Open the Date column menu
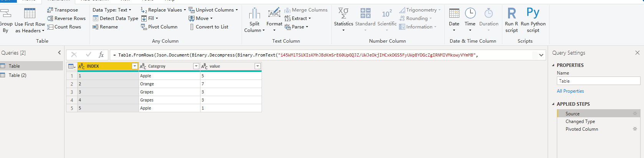This screenshot has width=644, height=158. tap(454, 20)
